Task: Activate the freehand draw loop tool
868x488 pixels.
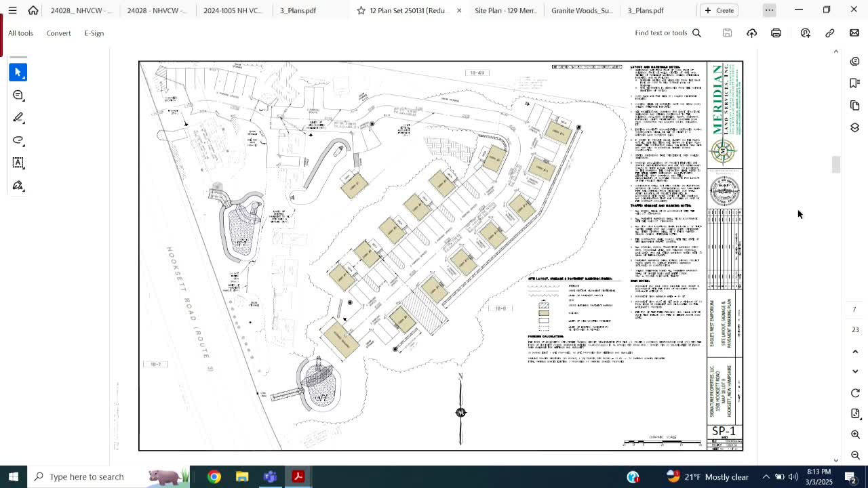Action: coord(18,140)
